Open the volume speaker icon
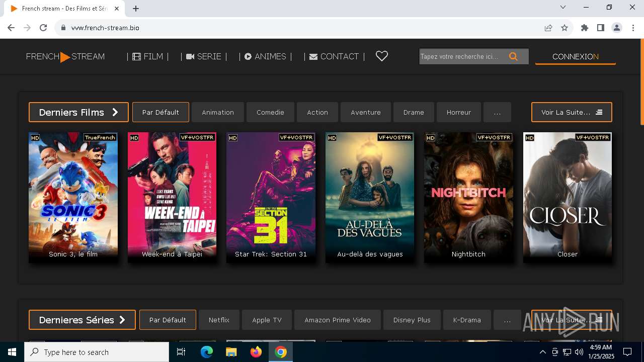The width and height of the screenshot is (644, 362). [x=579, y=352]
